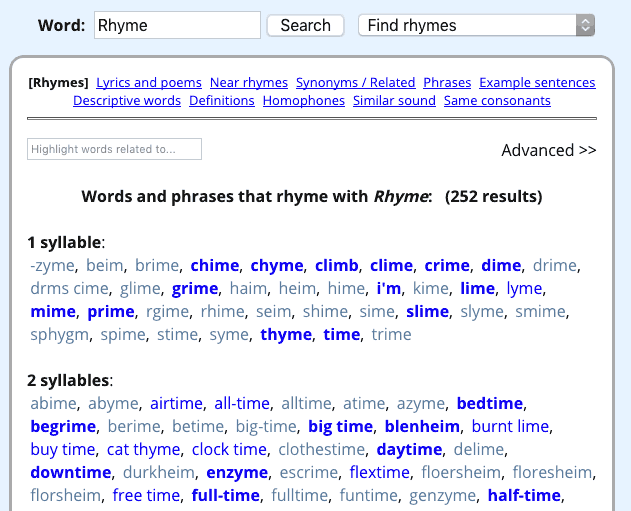
Task: Open the Find rhymes dropdown
Action: 476,26
